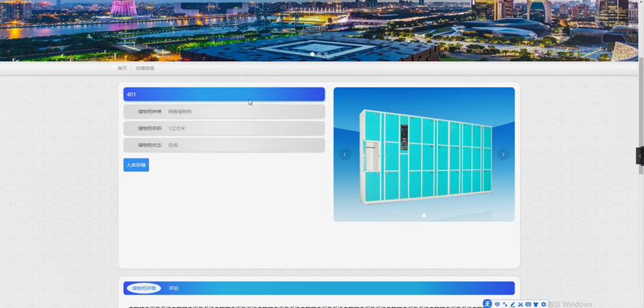644x308 pixels.
Task: Click the IME shirt skin icon
Action: pyautogui.click(x=535, y=304)
